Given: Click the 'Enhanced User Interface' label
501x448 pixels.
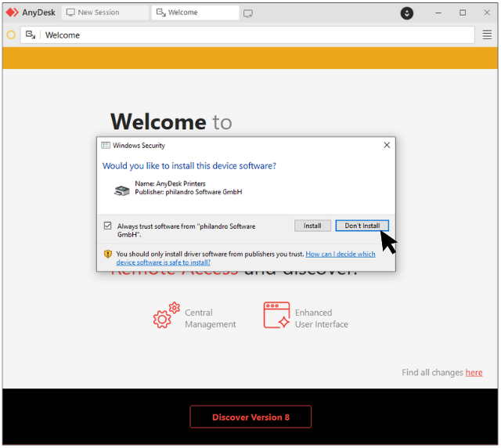Looking at the screenshot, I should tap(322, 319).
